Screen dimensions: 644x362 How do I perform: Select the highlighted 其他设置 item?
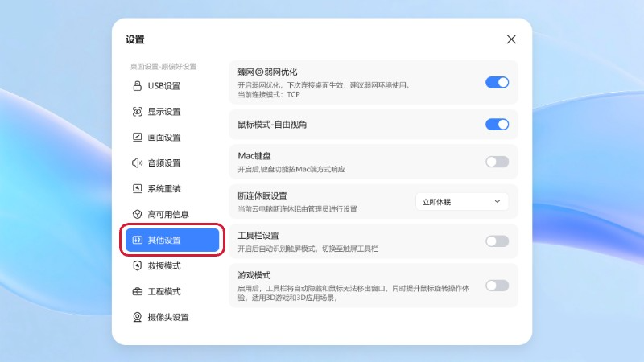172,240
